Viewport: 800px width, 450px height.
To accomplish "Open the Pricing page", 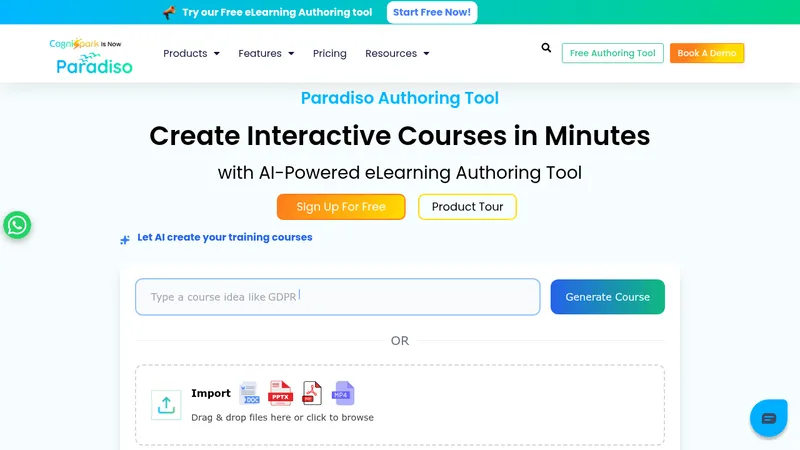I will pyautogui.click(x=330, y=53).
